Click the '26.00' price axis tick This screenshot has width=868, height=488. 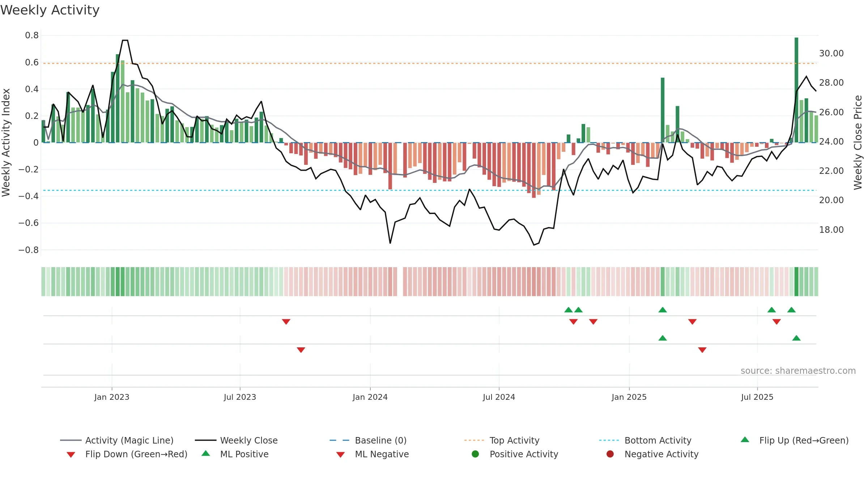pyautogui.click(x=831, y=112)
